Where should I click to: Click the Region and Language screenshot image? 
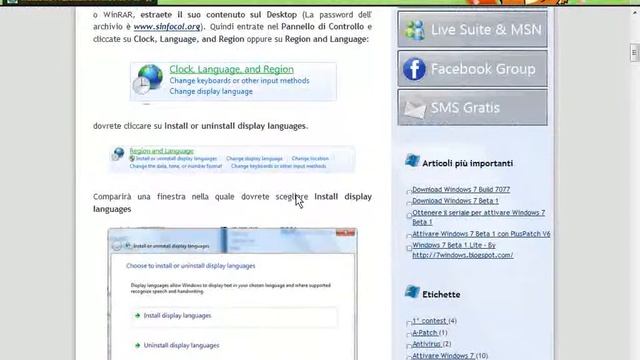[x=232, y=159]
